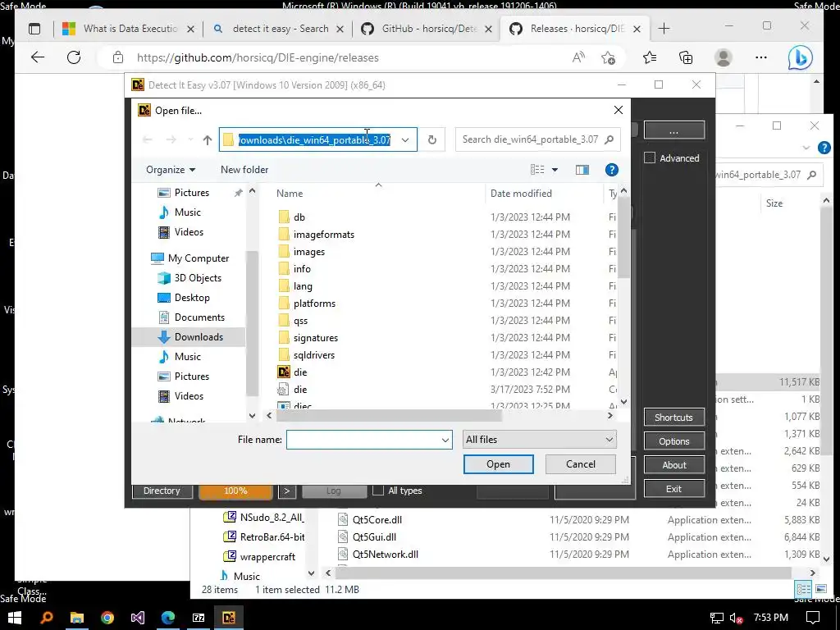This screenshot has height=630, width=840.
Task: Open Chrome from the taskbar
Action: [x=107, y=618]
